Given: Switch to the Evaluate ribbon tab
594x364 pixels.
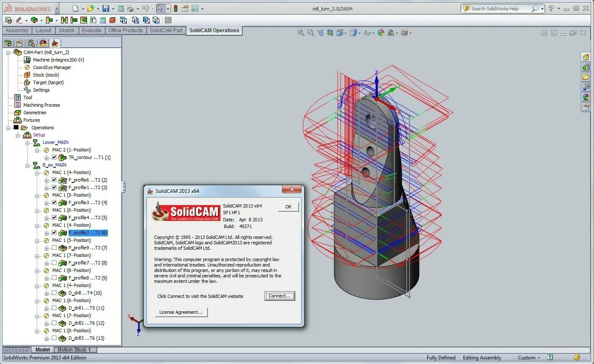Looking at the screenshot, I should [x=92, y=30].
